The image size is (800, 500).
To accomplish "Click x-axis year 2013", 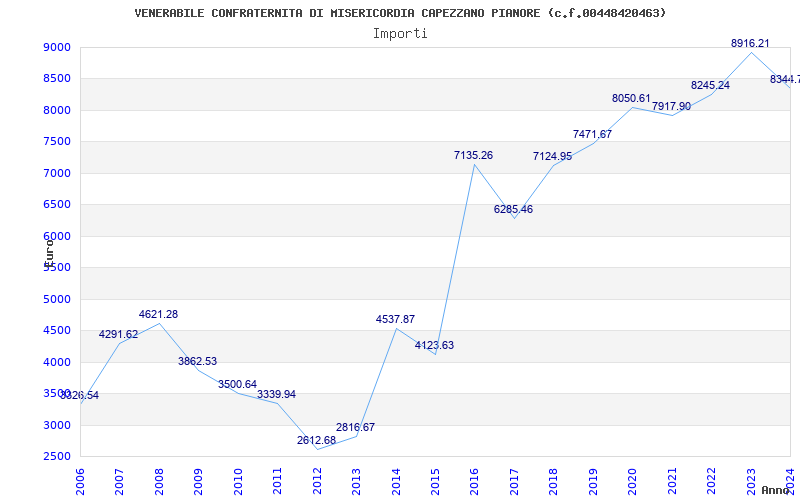I will (x=356, y=482).
